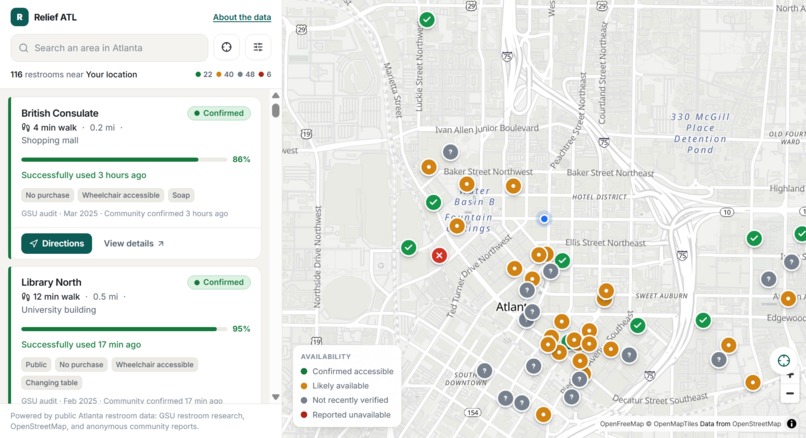Click the gray marker near South Downtown label
This screenshot has height=438, width=806.
click(x=484, y=371)
